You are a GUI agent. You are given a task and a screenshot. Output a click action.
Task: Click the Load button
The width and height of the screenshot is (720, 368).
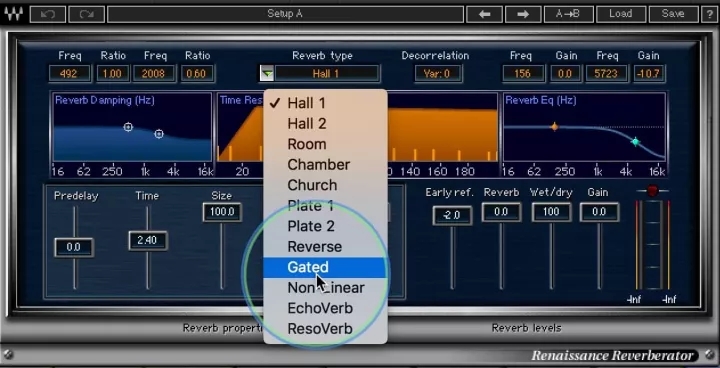coord(620,14)
